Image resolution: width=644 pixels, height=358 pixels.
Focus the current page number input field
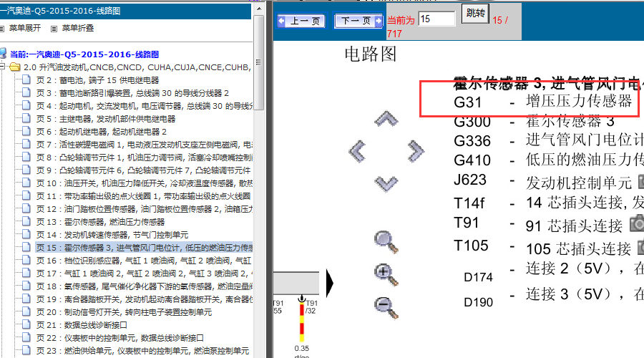(436, 19)
